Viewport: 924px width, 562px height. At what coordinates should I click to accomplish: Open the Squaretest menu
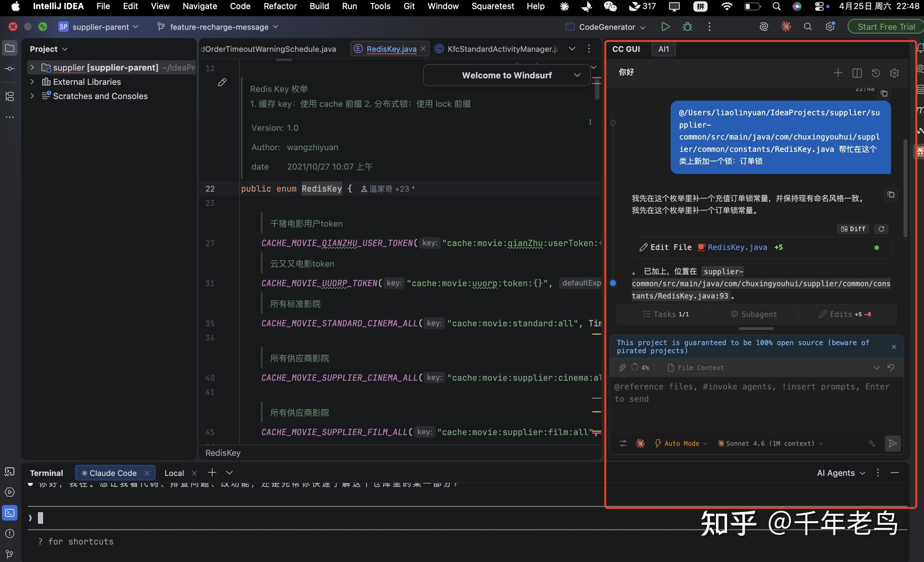492,6
